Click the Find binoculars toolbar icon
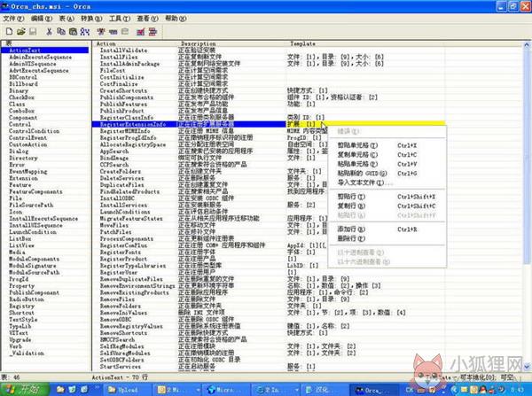The image size is (532, 396). tap(85, 32)
